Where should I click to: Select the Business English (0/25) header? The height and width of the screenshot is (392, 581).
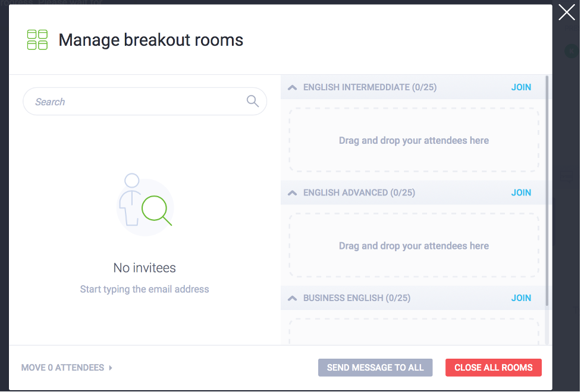point(356,298)
